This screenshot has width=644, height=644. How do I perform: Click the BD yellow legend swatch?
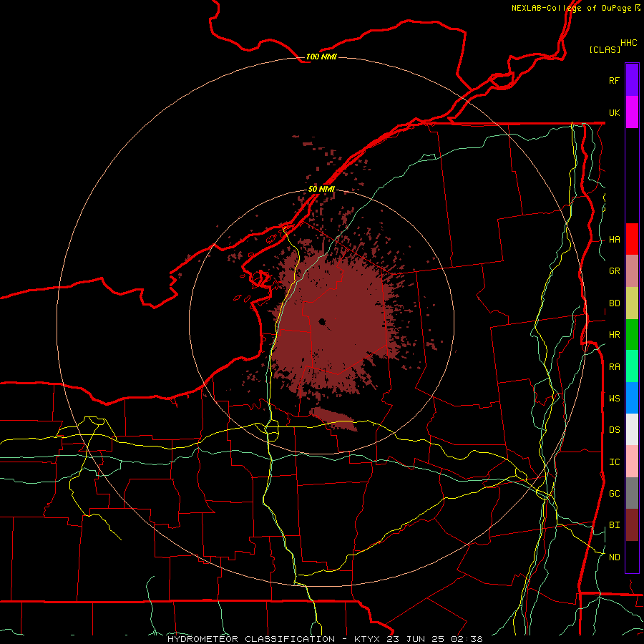[x=632, y=303]
